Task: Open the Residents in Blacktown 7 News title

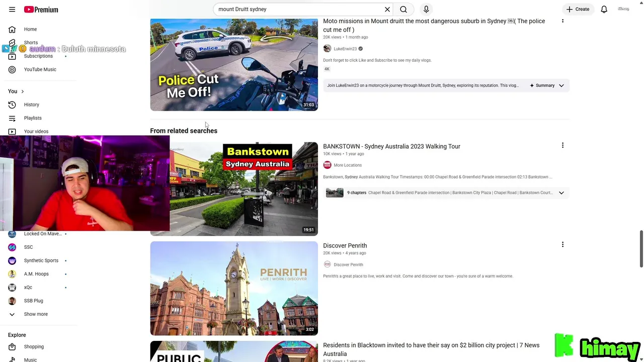Action: click(431, 349)
